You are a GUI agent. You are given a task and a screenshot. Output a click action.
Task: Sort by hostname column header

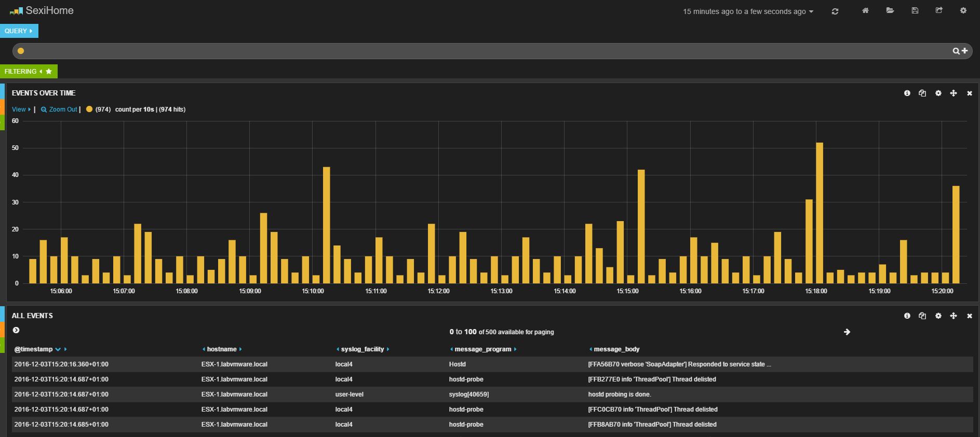222,349
